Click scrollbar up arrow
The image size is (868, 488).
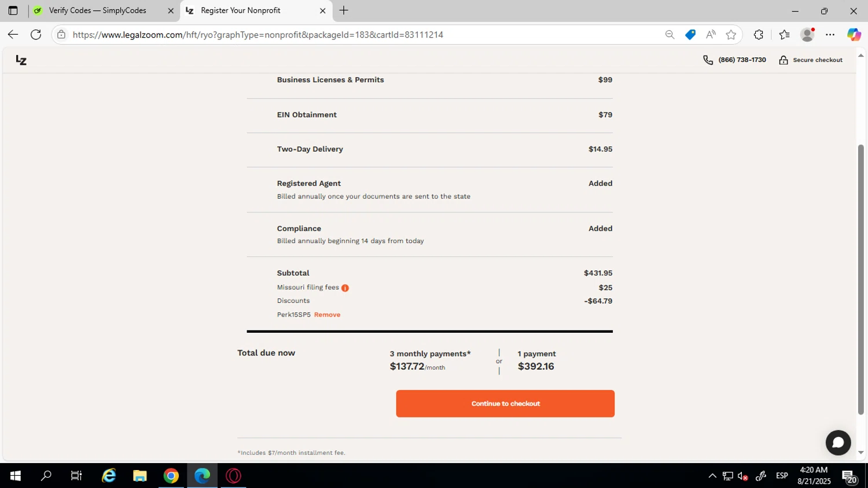coord(860,56)
